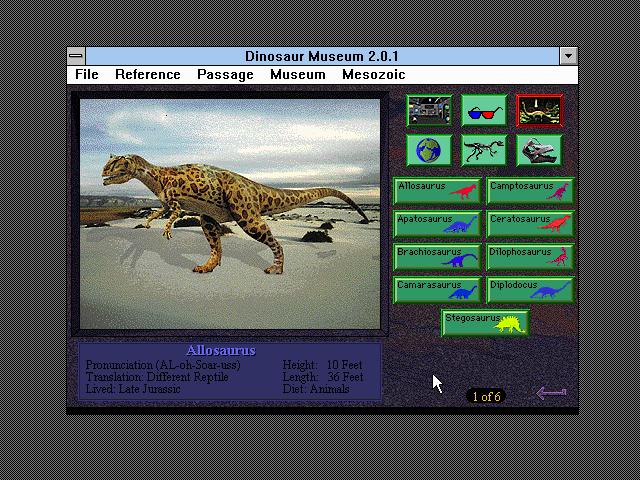The width and height of the screenshot is (640, 480).
Task: Open the dinosaur skeleton icon
Action: 484,150
